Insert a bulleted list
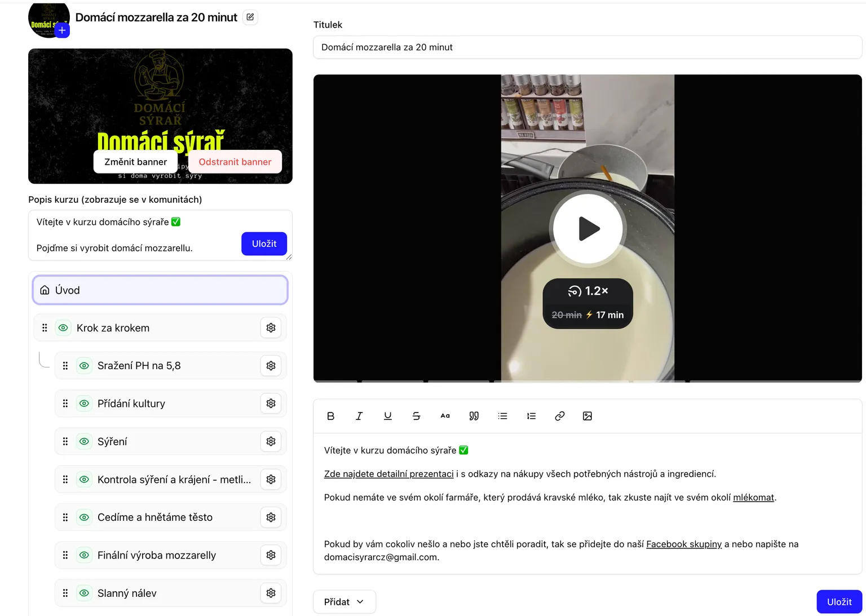Viewport: 866px width, 616px height. pos(502,416)
